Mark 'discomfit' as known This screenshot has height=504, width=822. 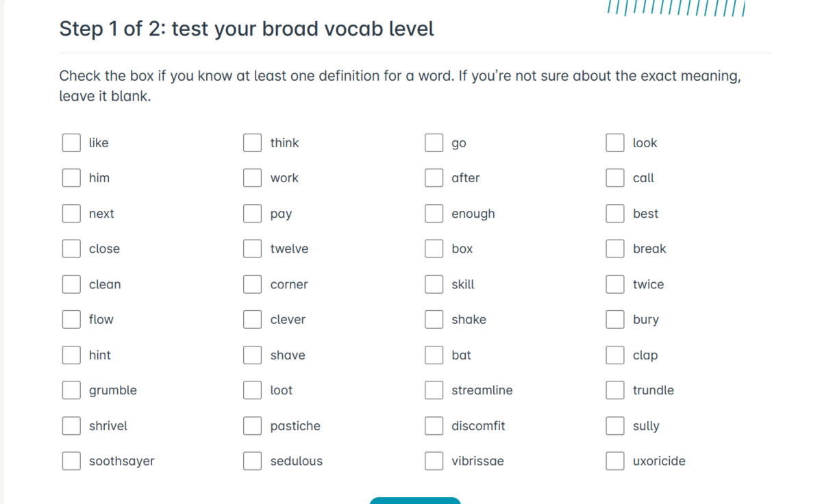[434, 426]
